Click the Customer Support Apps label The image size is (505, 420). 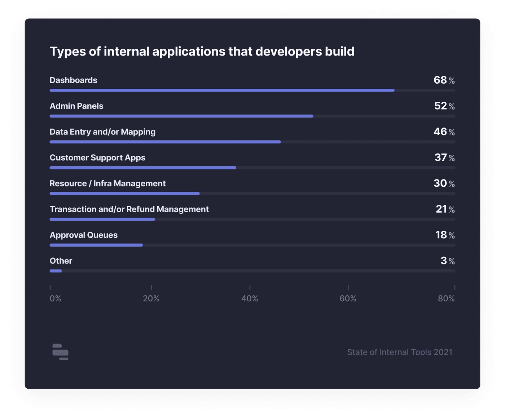[x=97, y=158]
